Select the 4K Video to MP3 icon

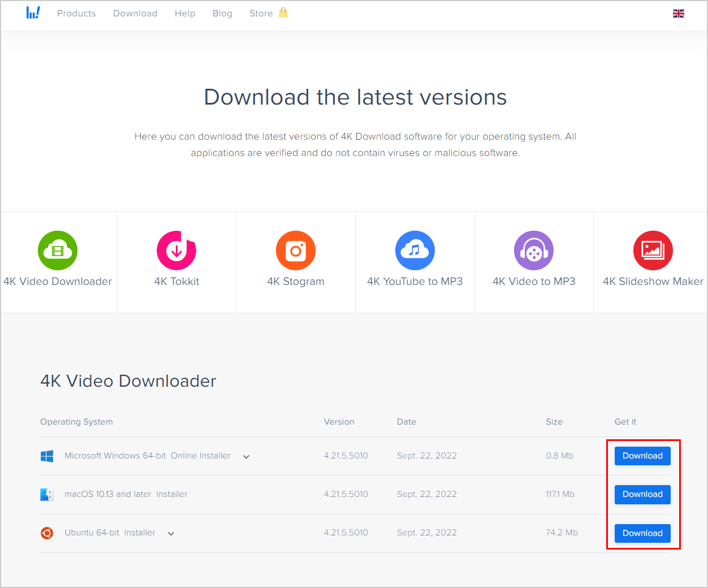(534, 250)
